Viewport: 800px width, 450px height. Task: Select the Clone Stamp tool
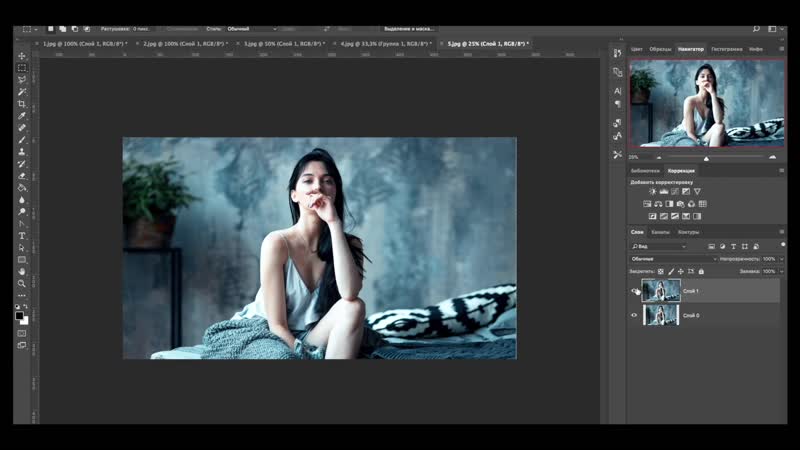(x=21, y=152)
